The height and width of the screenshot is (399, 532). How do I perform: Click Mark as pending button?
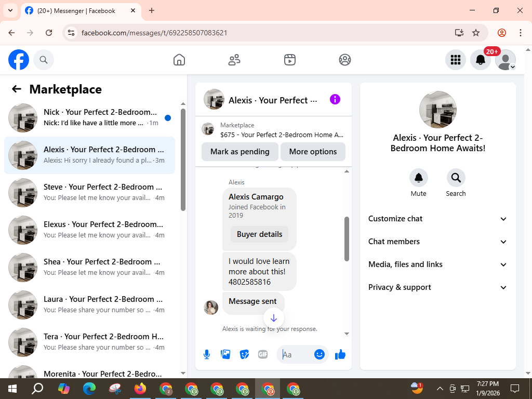tap(240, 152)
